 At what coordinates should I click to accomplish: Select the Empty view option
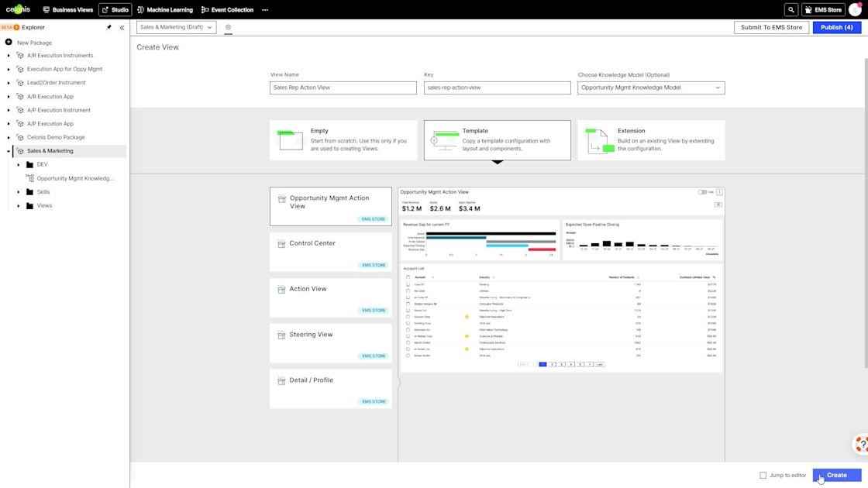(343, 140)
